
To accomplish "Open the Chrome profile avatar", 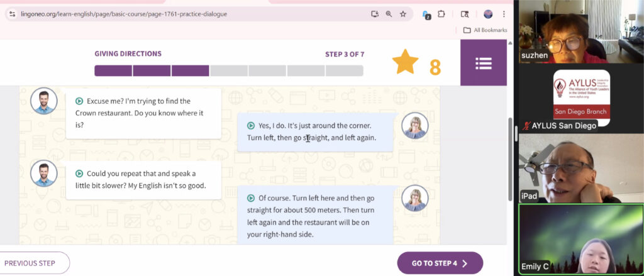I will 488,14.
